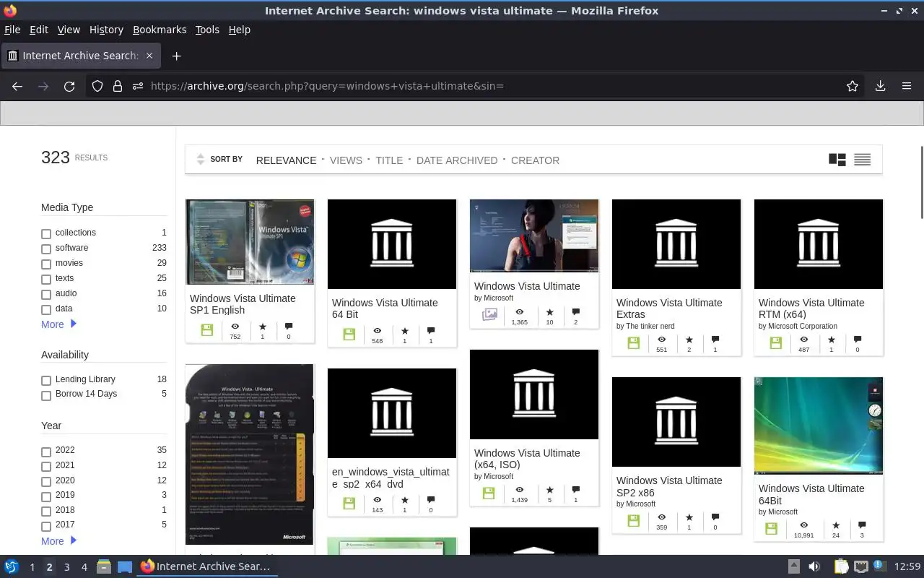Open the Edit menu
The width and height of the screenshot is (924, 578).
point(39,30)
